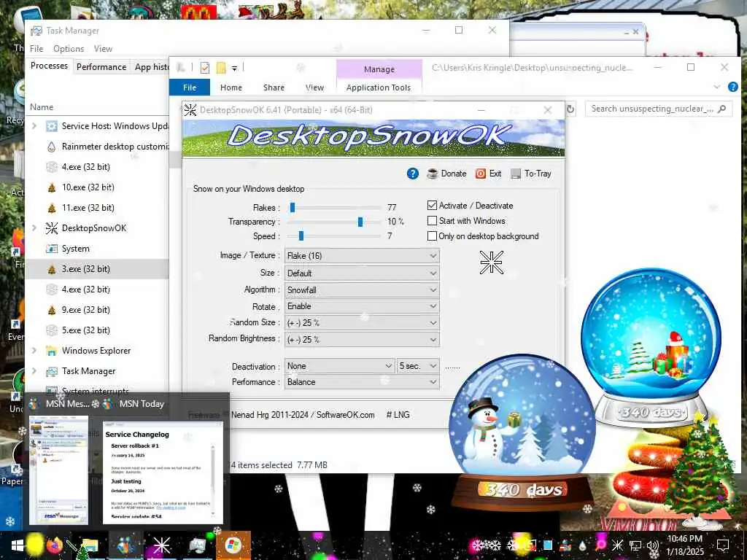The width and height of the screenshot is (747, 560).
Task: Enable Only on desktop background checkbox
Action: (x=432, y=236)
